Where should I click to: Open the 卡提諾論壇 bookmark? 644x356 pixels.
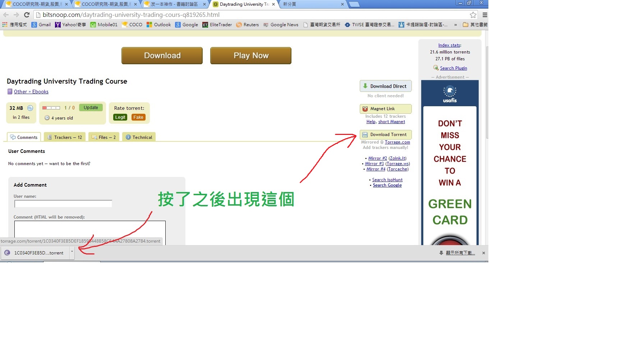(423, 25)
